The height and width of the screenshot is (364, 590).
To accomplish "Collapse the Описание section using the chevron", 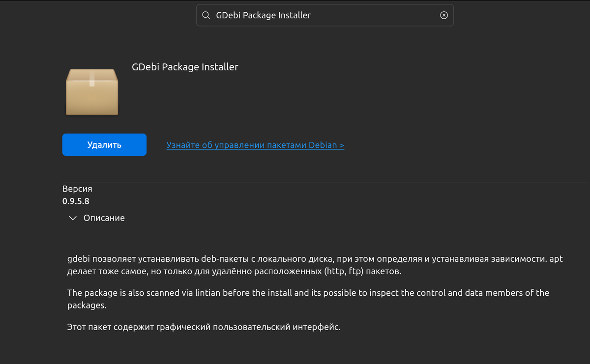I will [x=73, y=218].
